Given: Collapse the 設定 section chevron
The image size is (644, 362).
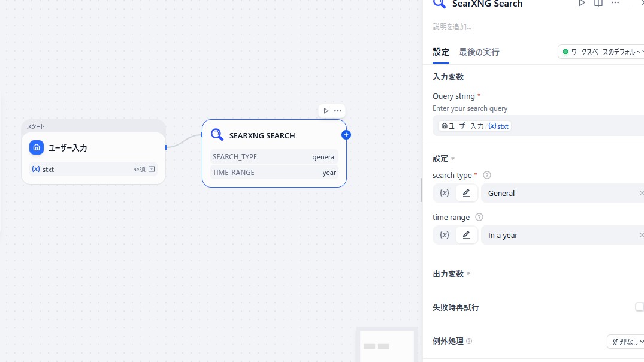Looking at the screenshot, I should pyautogui.click(x=452, y=158).
